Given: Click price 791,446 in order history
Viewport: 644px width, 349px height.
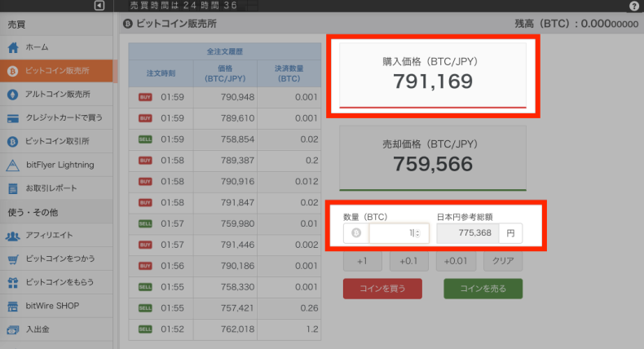Looking at the screenshot, I should (237, 245).
